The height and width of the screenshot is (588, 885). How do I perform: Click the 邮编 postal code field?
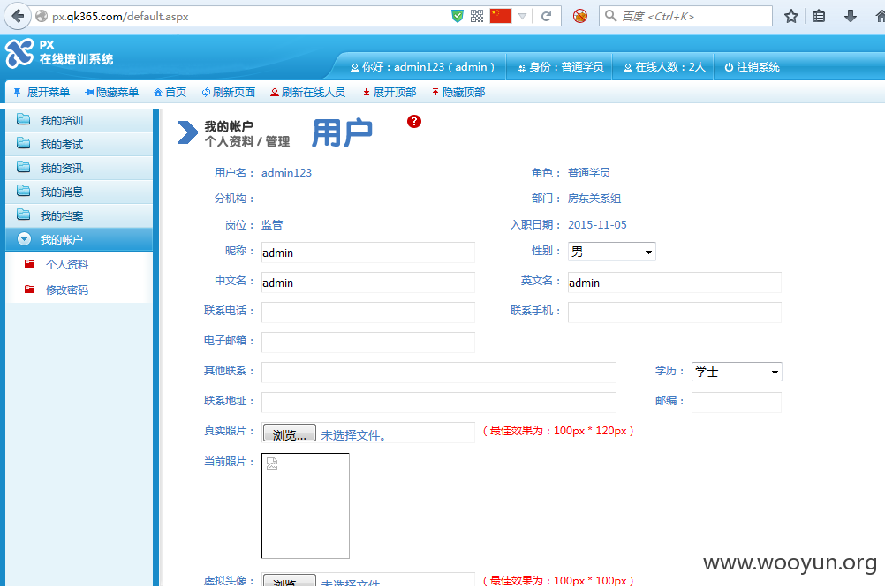coord(737,402)
